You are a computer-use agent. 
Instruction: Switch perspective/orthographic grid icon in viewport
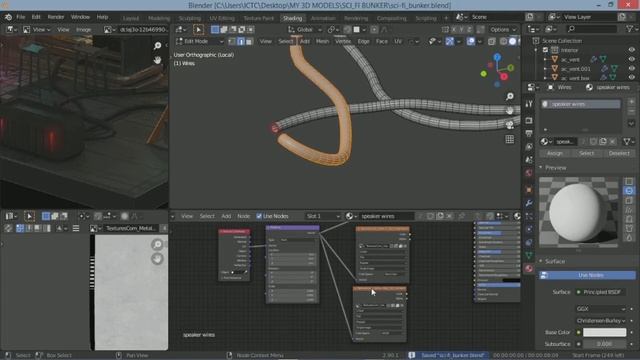[x=509, y=139]
